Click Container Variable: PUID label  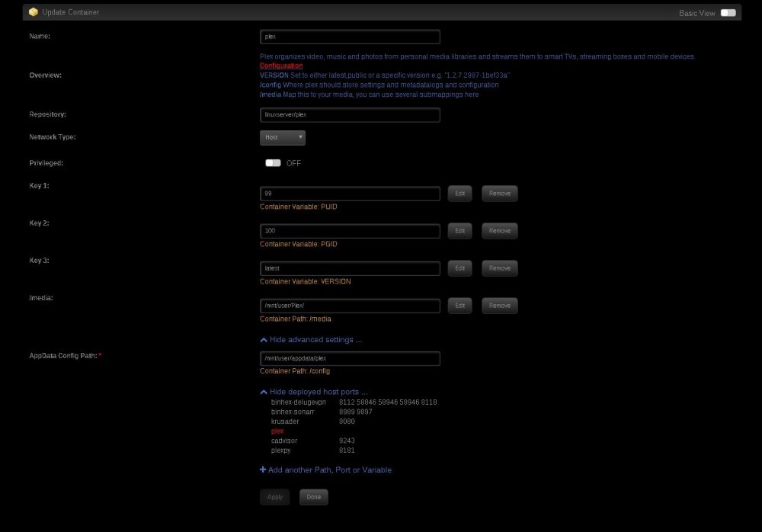tap(299, 207)
